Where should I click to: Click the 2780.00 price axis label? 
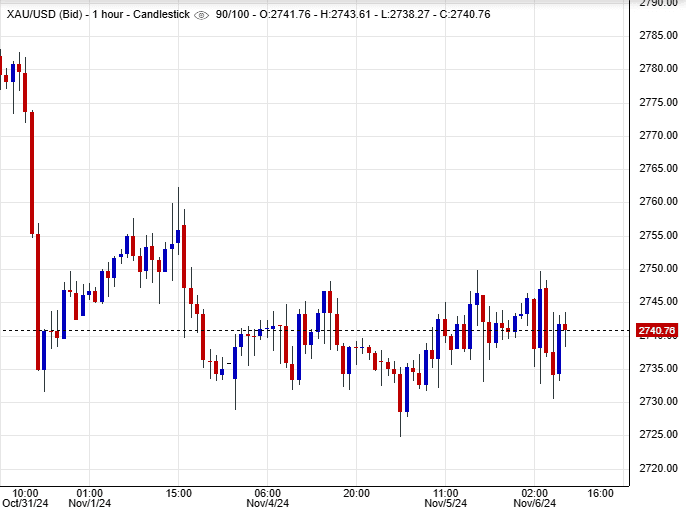point(657,68)
